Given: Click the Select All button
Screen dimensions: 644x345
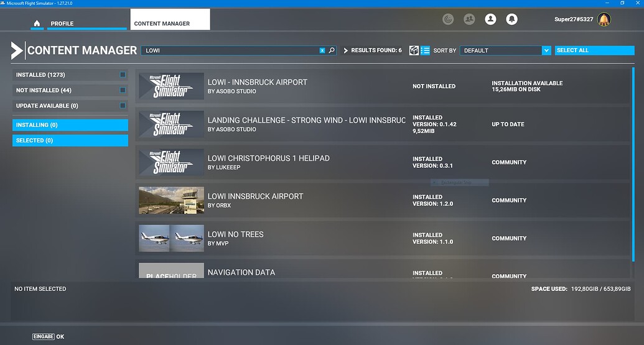Looking at the screenshot, I should (594, 50).
